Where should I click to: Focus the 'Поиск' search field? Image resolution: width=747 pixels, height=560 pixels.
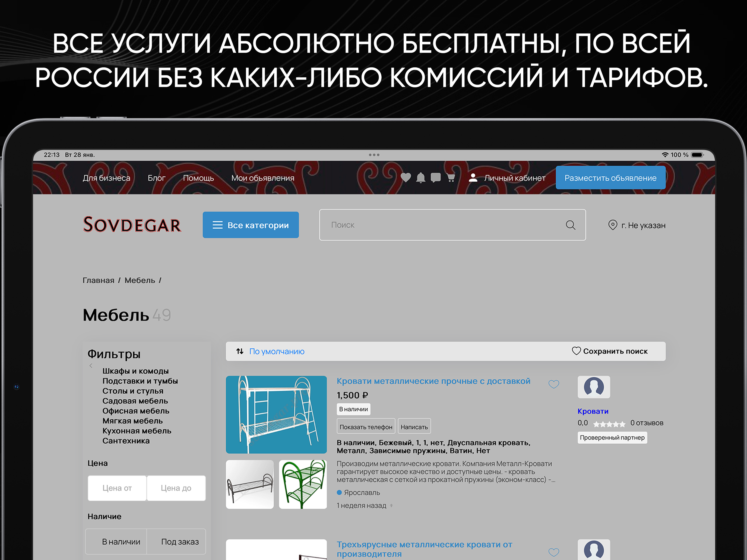(x=452, y=225)
